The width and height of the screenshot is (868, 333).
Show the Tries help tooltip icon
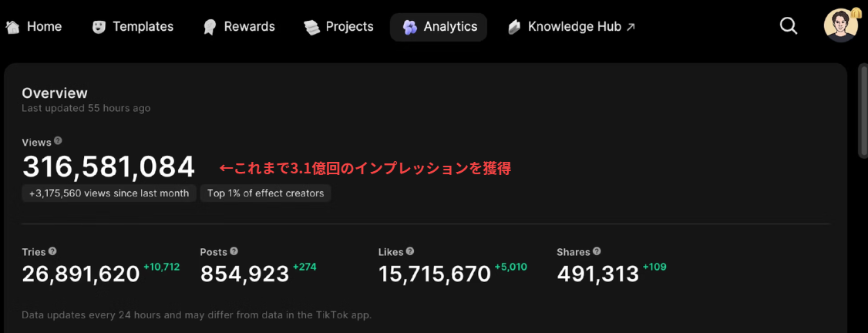click(x=52, y=251)
